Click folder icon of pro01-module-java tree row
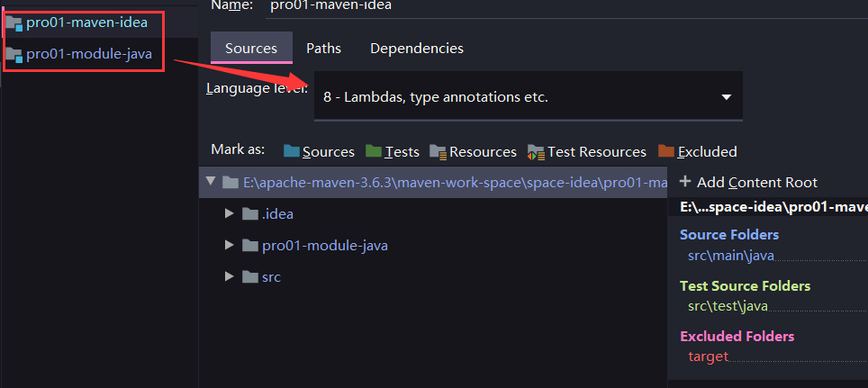This screenshot has width=868, height=388. [250, 245]
